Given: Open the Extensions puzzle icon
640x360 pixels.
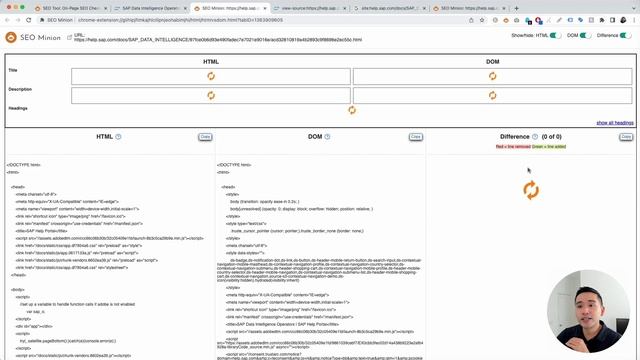Looking at the screenshot, I should tap(602, 20).
